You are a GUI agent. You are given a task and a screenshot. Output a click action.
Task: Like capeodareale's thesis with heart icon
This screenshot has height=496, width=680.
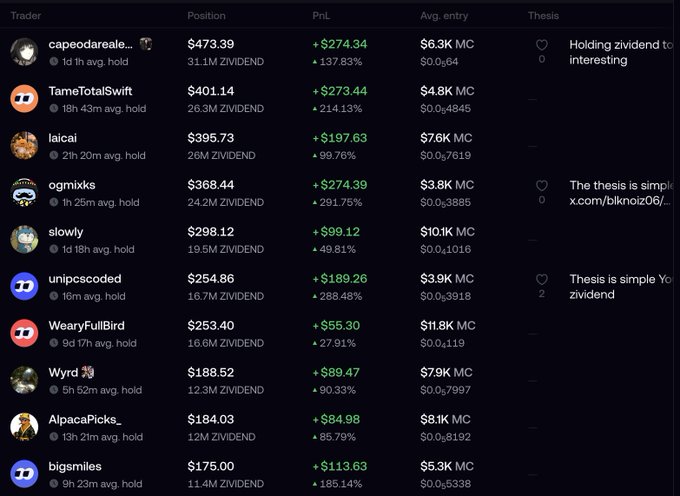click(x=542, y=45)
